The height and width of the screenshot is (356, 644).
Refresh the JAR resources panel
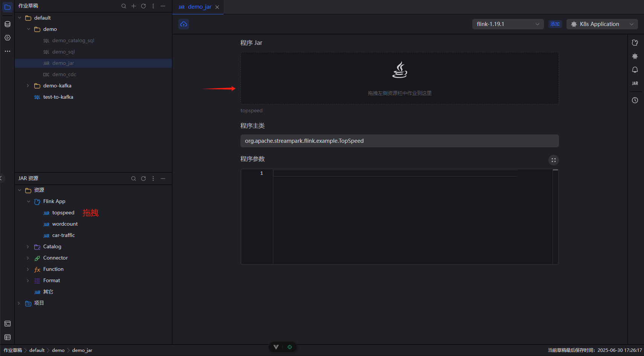[x=143, y=179]
